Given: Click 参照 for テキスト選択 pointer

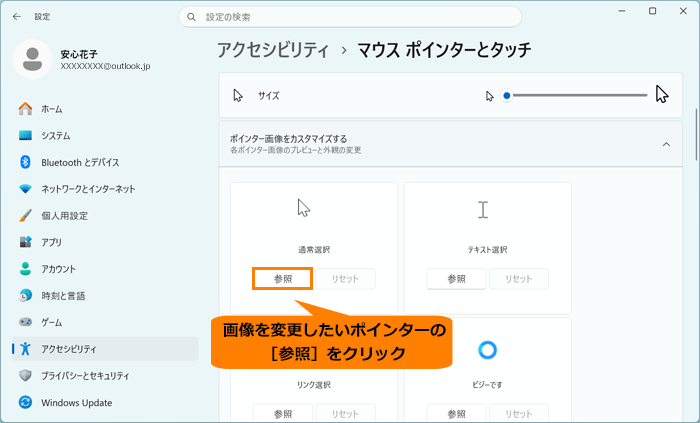Looking at the screenshot, I should coord(456,279).
